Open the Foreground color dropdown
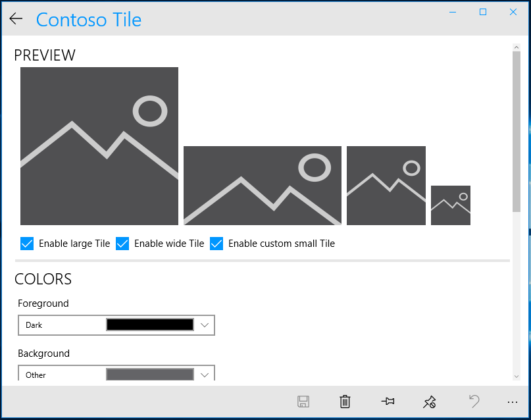This screenshot has width=531, height=420. tap(116, 325)
